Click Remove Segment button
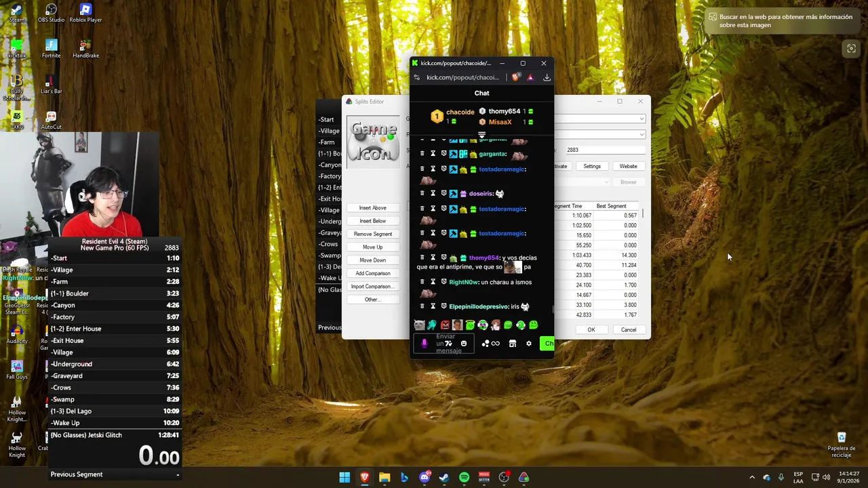 click(372, 234)
